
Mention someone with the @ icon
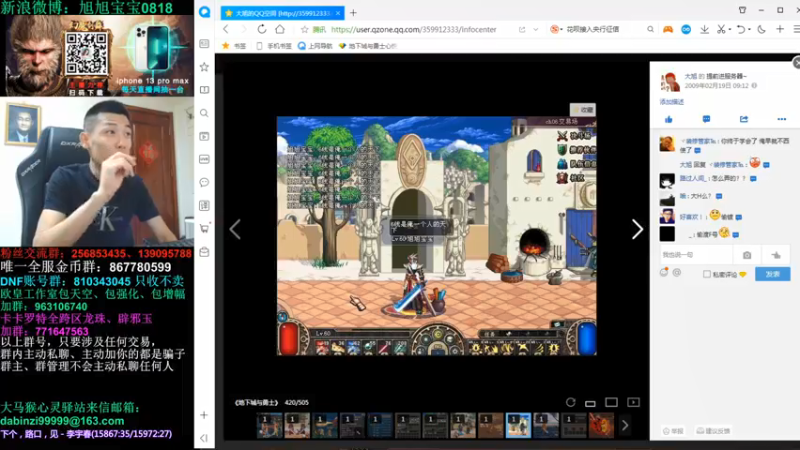pos(677,273)
